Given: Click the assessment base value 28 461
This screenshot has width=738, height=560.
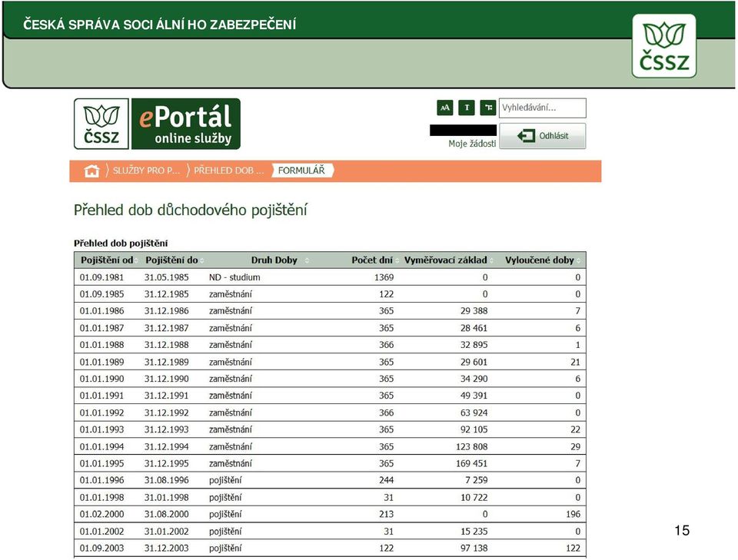Looking at the screenshot, I should point(474,328).
